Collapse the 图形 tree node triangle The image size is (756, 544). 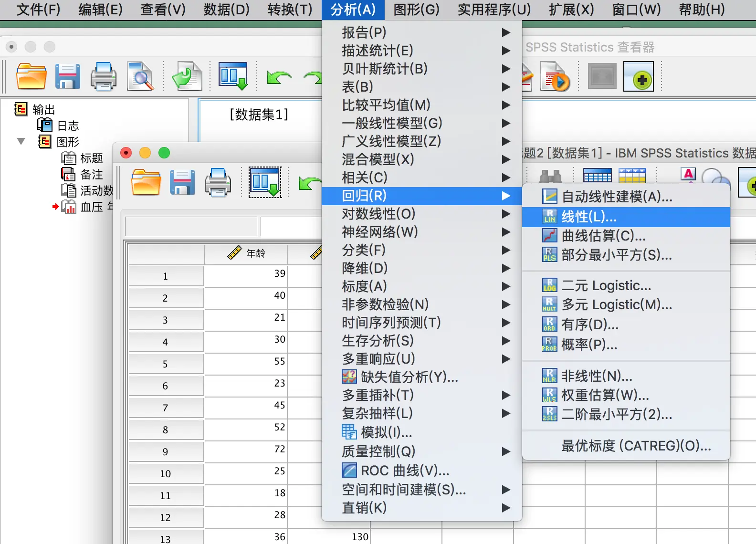click(x=21, y=141)
